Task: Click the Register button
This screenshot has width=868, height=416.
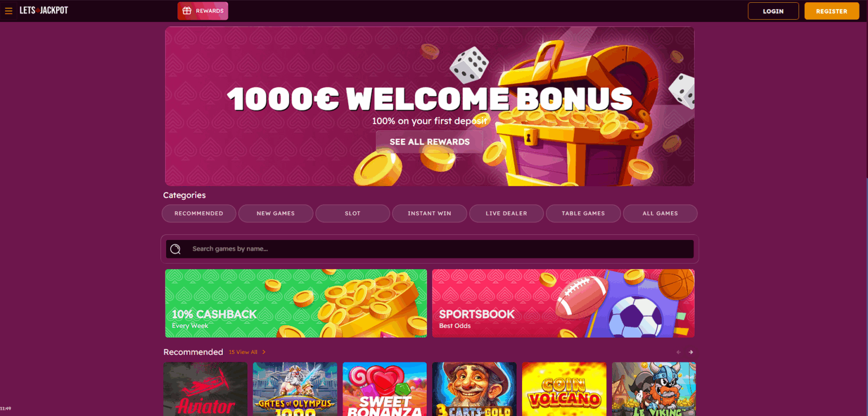Action: [832, 11]
